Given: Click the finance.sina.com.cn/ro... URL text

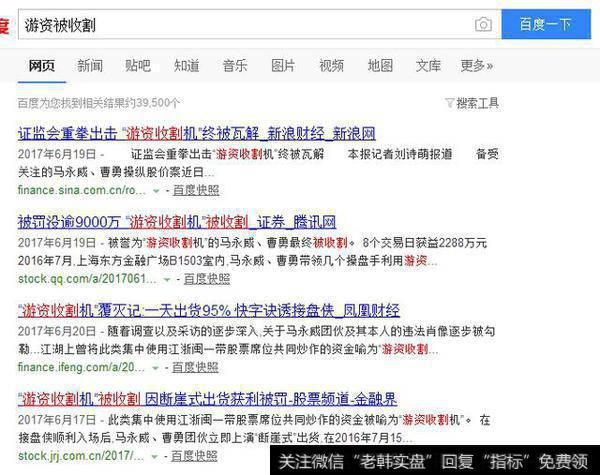Looking at the screenshot, I should 82,190.
